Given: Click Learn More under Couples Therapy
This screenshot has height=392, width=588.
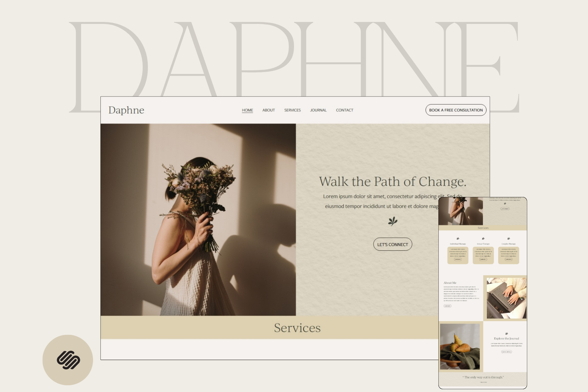Looking at the screenshot, I should pos(509,259).
